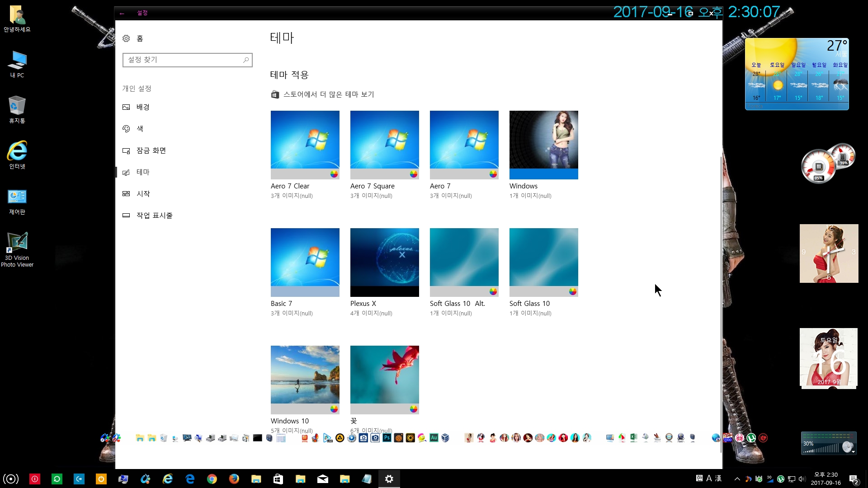Viewport: 868px width, 488px height.
Task: Apply the Plexus X theme
Action: pyautogui.click(x=385, y=263)
